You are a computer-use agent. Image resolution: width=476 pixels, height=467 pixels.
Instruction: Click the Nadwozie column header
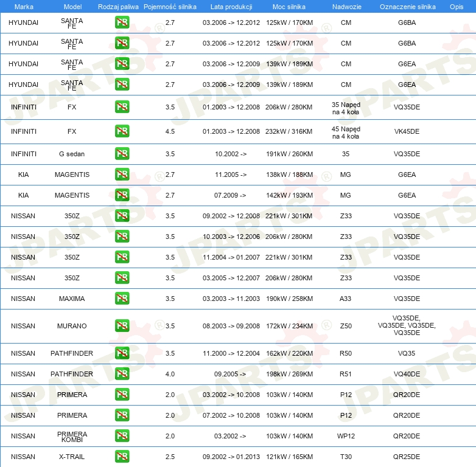click(x=347, y=7)
